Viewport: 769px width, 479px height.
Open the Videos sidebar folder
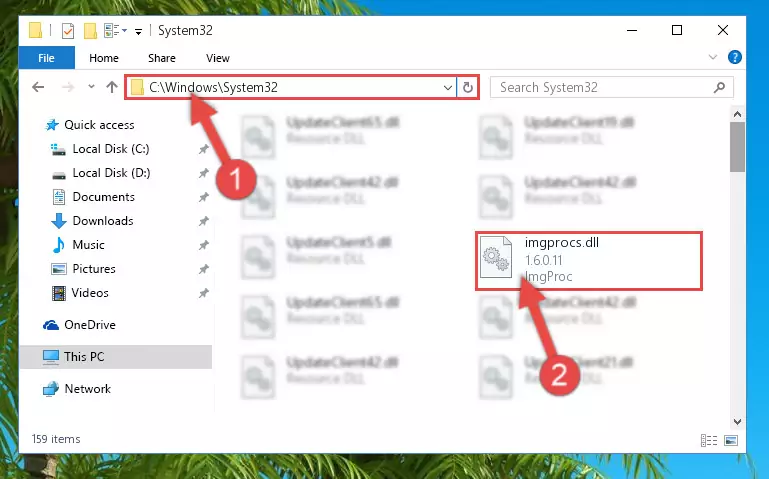click(90, 293)
